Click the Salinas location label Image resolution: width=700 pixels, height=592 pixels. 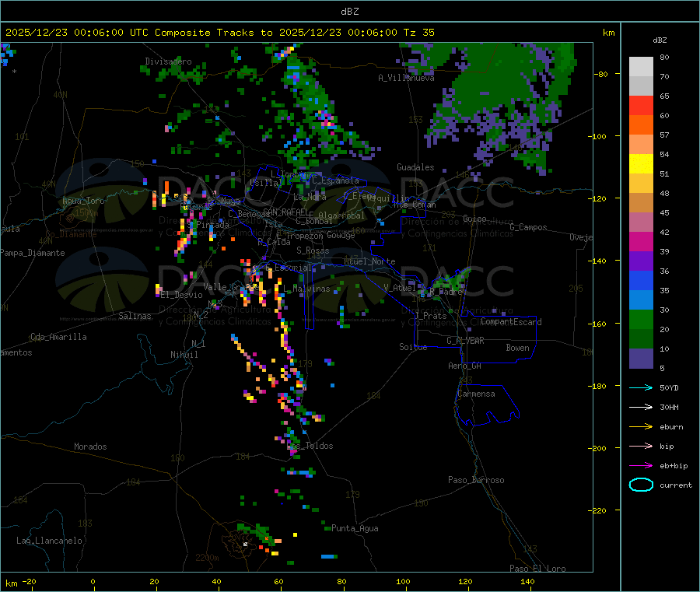pyautogui.click(x=135, y=316)
